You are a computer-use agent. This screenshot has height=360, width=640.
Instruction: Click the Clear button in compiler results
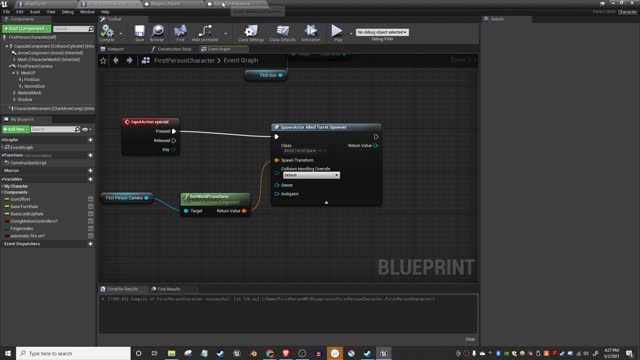pyautogui.click(x=470, y=339)
